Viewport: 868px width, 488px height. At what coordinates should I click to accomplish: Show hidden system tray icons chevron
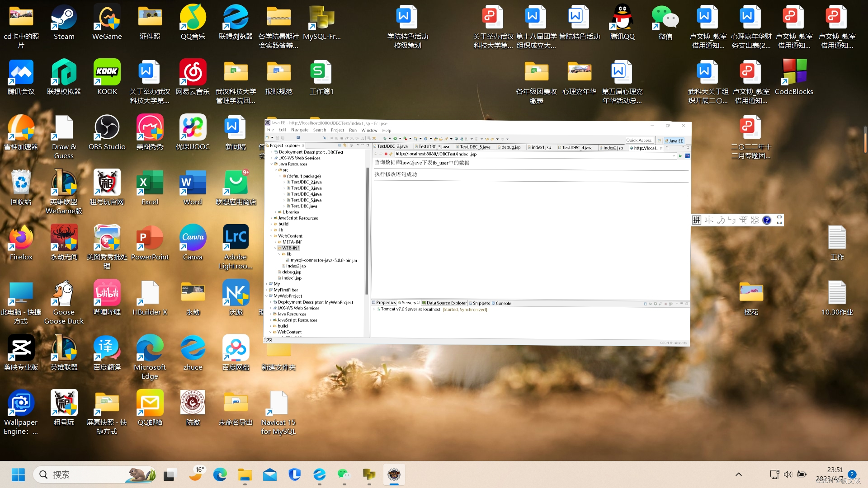pos(739,474)
